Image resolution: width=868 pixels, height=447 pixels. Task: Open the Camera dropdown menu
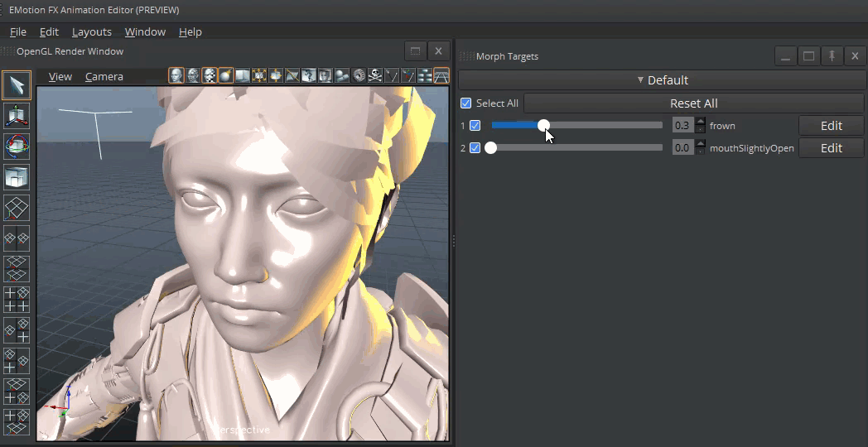coord(104,76)
